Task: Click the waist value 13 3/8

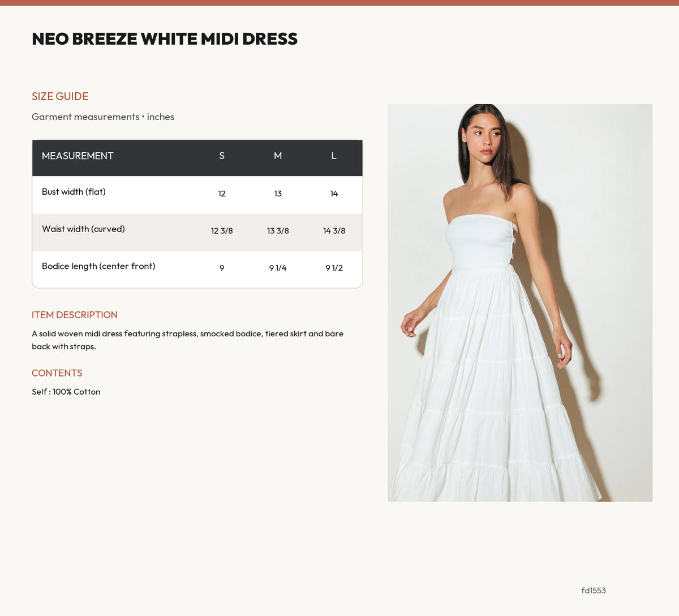Action: tap(278, 231)
